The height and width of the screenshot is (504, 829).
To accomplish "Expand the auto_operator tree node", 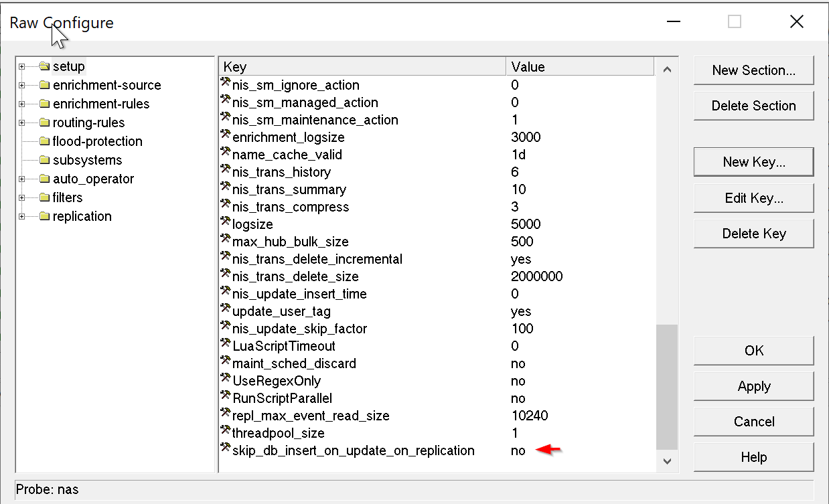I will point(22,179).
